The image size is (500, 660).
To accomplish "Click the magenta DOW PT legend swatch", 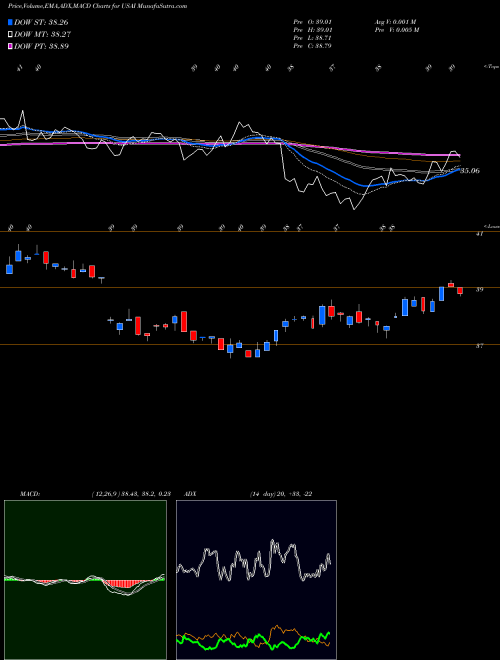I will pos(10,46).
